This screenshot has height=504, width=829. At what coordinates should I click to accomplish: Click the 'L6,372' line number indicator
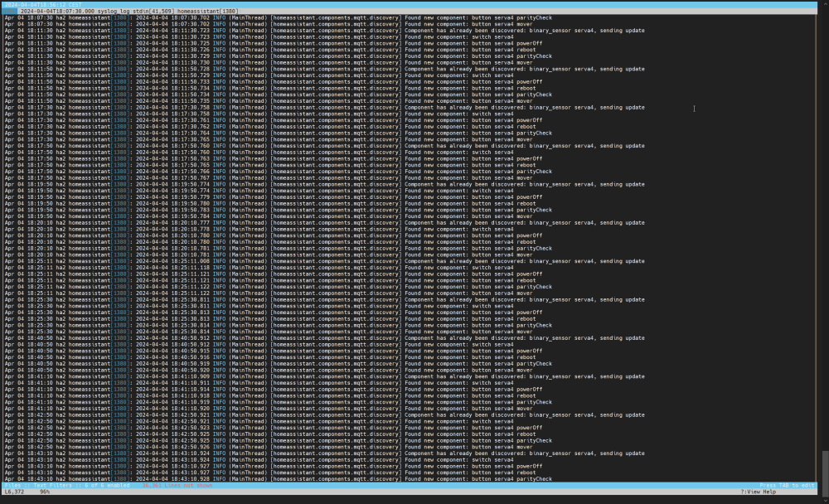tap(14, 492)
